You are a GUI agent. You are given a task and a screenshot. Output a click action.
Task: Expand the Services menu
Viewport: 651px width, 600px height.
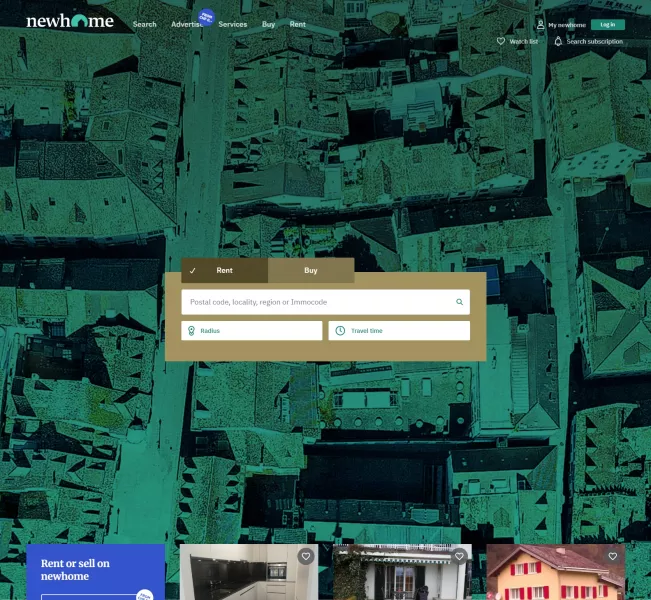(x=232, y=24)
